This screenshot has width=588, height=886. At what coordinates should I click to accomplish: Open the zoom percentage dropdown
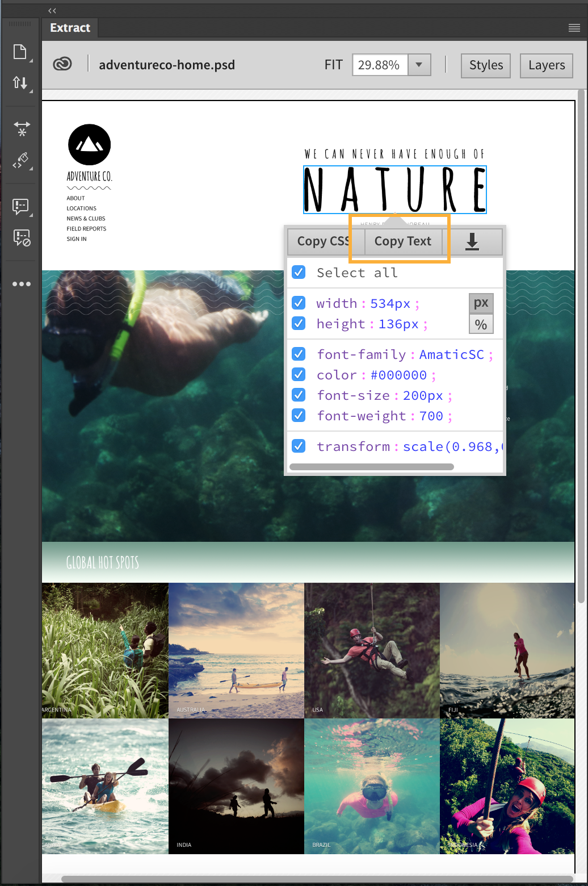(419, 65)
